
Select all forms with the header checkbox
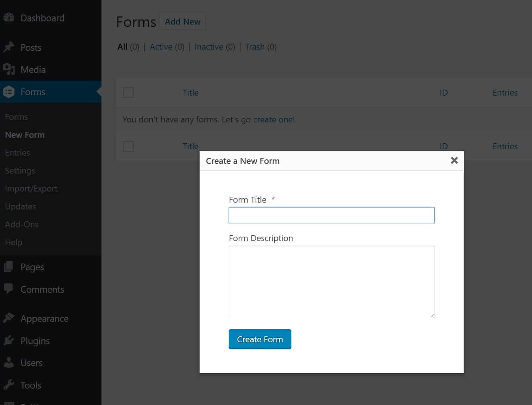[128, 92]
